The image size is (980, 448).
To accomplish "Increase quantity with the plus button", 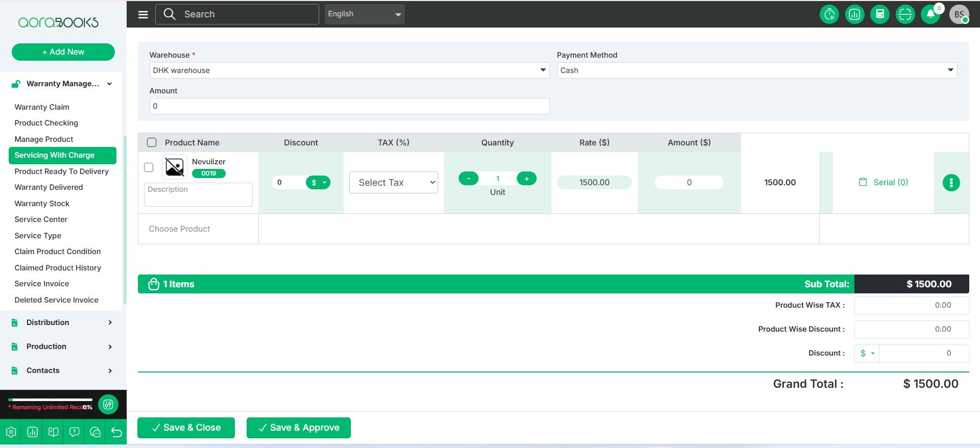I will [526, 179].
